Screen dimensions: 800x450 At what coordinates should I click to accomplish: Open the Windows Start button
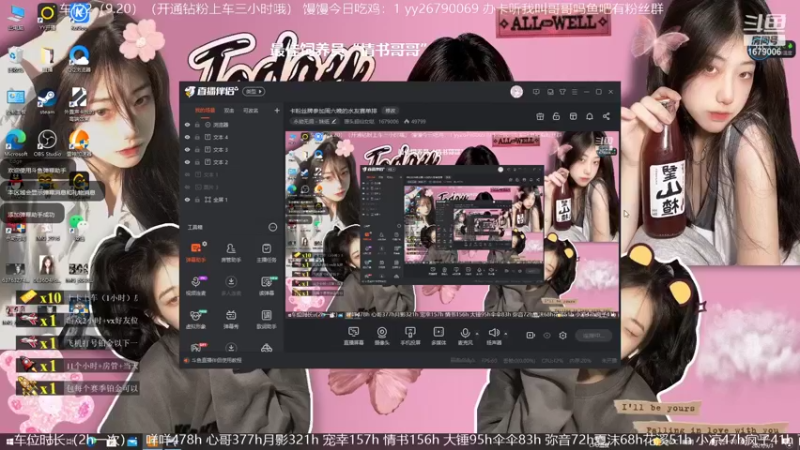click(9, 442)
